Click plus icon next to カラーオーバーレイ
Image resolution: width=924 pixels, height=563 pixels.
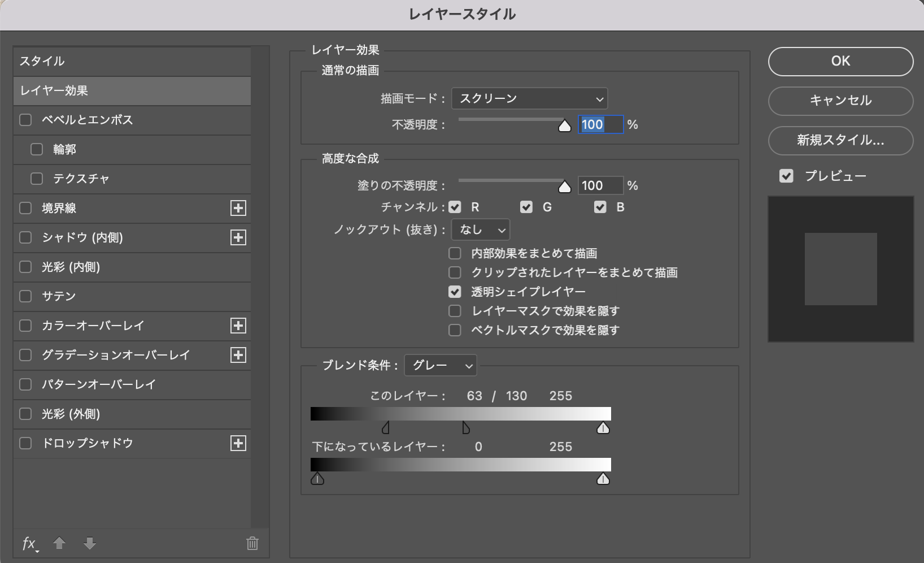click(238, 326)
